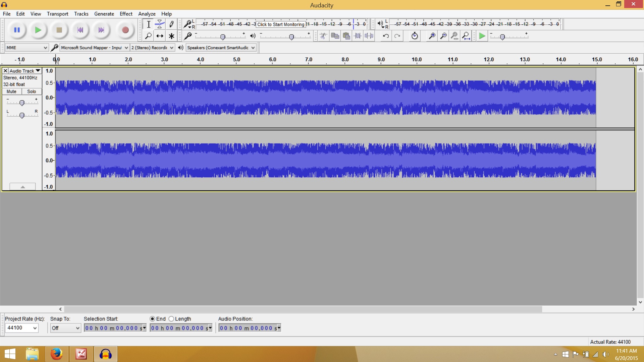The image size is (644, 362).
Task: Click Silence audio icon
Action: point(369,36)
